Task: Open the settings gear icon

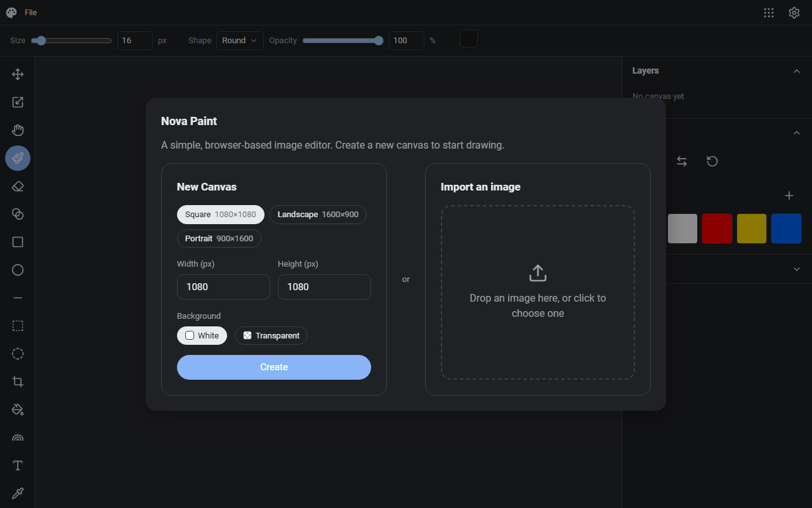Action: [794, 13]
